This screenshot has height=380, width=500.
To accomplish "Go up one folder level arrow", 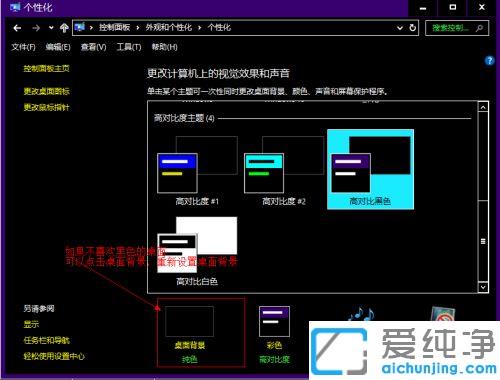I will coord(64,28).
